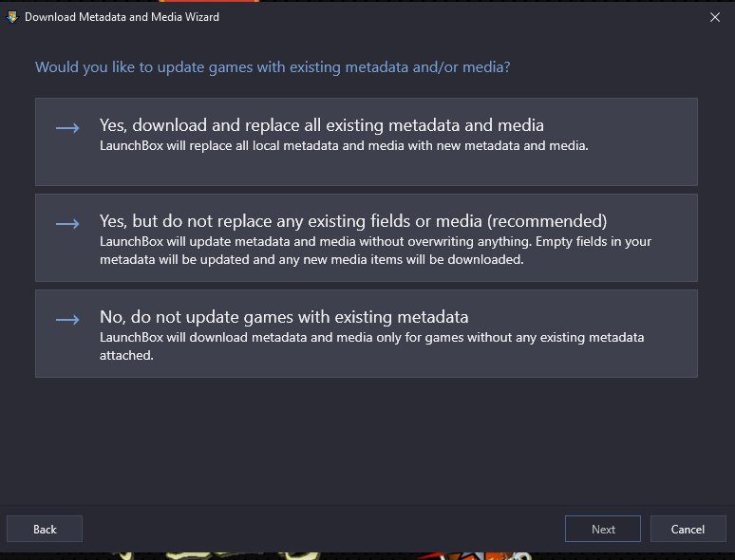Cancel the metadata download wizard
The width and height of the screenshot is (735, 560).
click(x=688, y=529)
